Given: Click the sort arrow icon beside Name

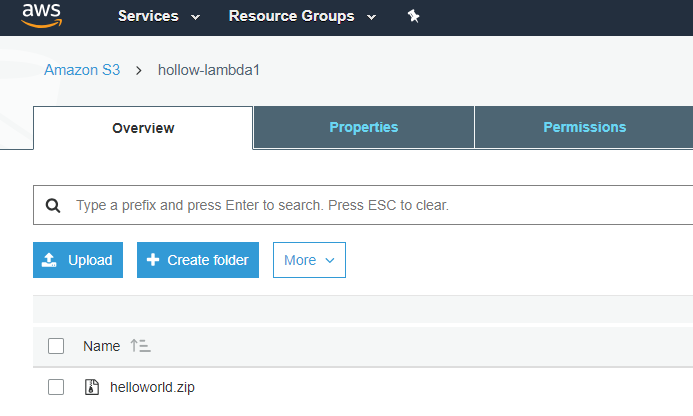Looking at the screenshot, I should click(x=140, y=346).
